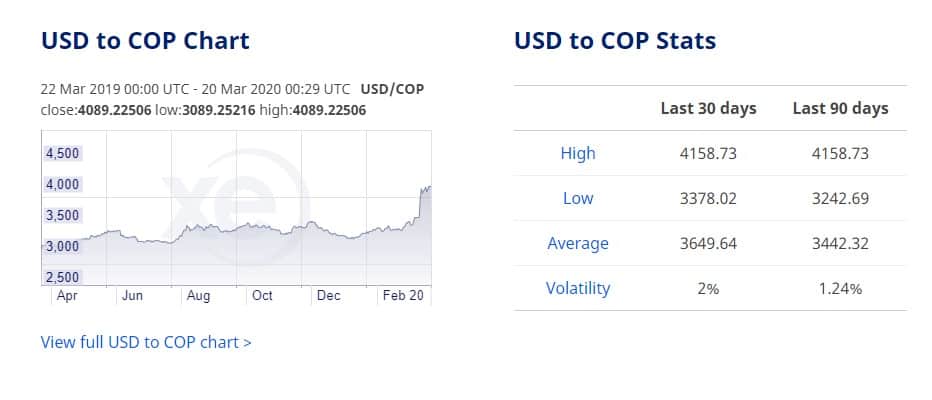Click the Average row label in stats

pos(578,244)
